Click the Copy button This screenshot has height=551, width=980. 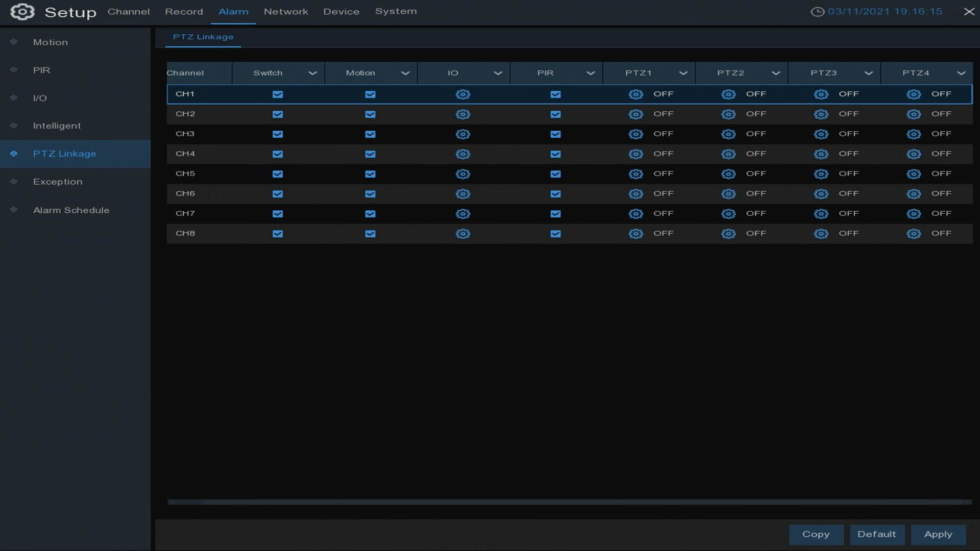[816, 534]
